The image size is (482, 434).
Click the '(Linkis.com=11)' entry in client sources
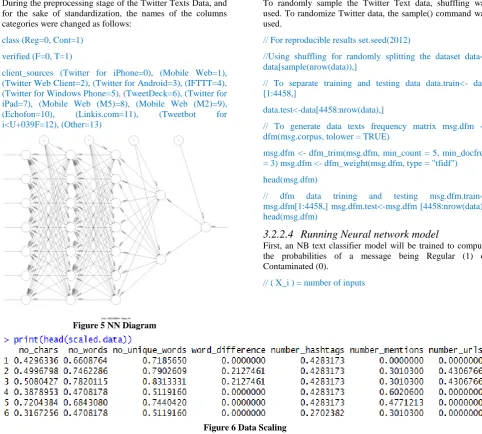click(107, 114)
